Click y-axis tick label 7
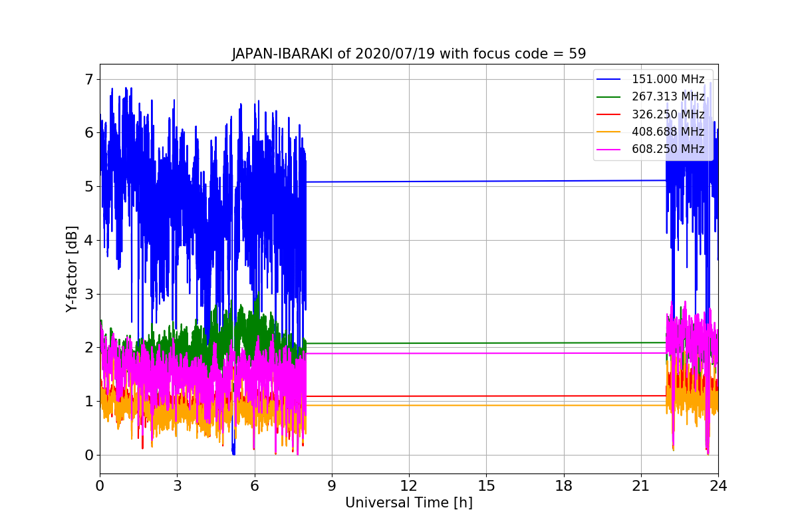Screen dimensions: 798x532 coord(89,79)
